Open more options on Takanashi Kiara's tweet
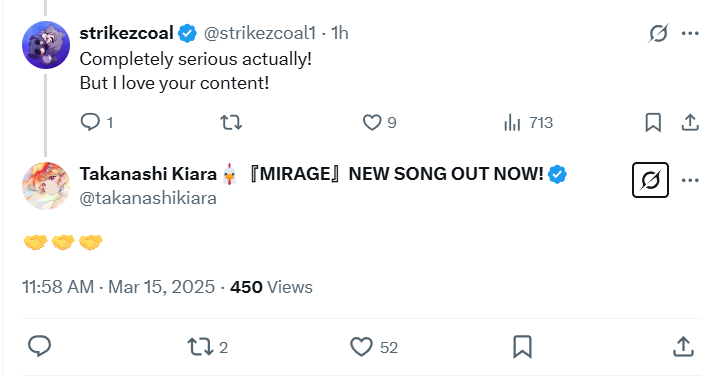Image resolution: width=714 pixels, height=376 pixels. pyautogui.click(x=690, y=180)
